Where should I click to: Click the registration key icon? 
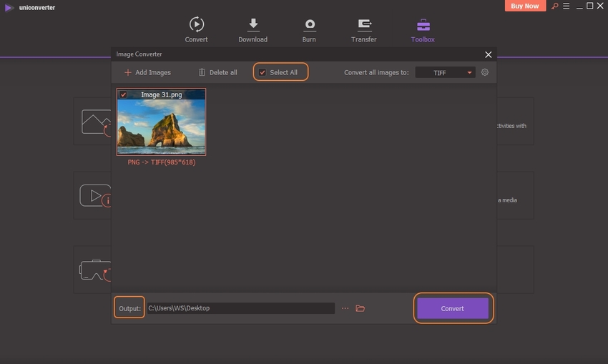pyautogui.click(x=552, y=6)
